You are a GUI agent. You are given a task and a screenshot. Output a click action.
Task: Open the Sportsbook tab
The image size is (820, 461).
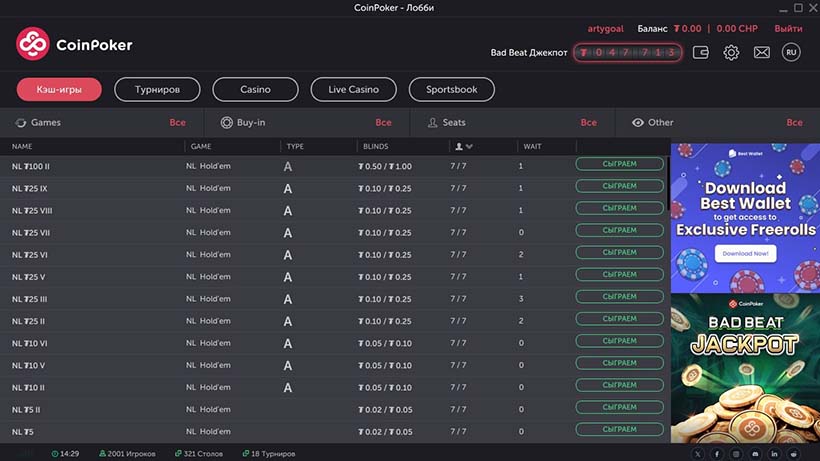click(451, 90)
